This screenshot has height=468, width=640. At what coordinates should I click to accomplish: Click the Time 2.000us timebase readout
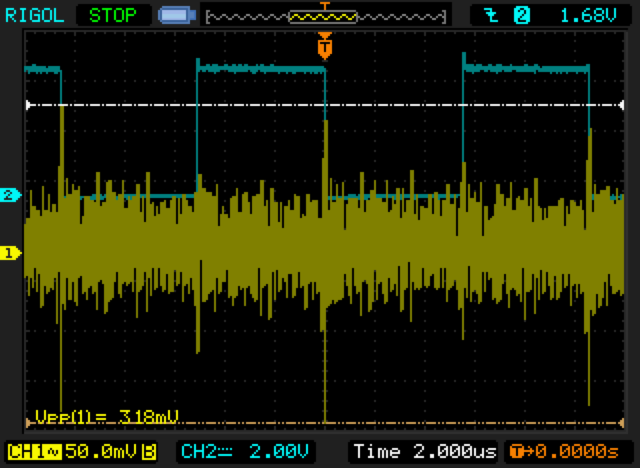click(424, 451)
